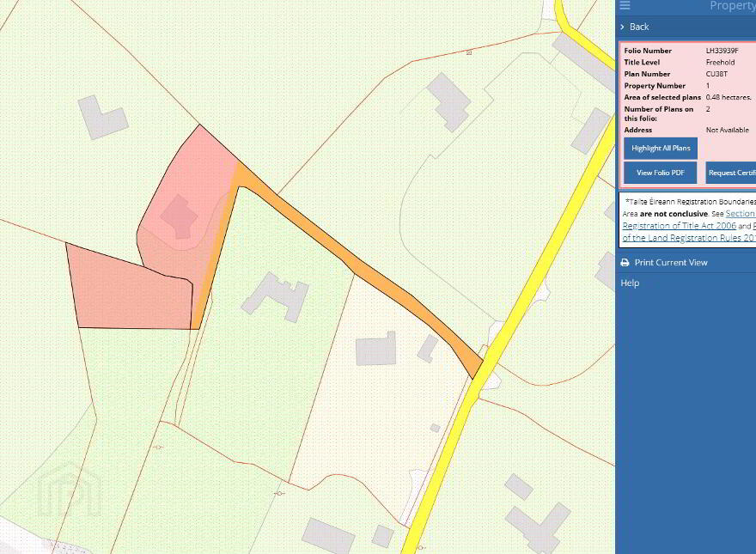Image resolution: width=756 pixels, height=554 pixels.
Task: Open the hamburger menu icon
Action: [x=625, y=5]
